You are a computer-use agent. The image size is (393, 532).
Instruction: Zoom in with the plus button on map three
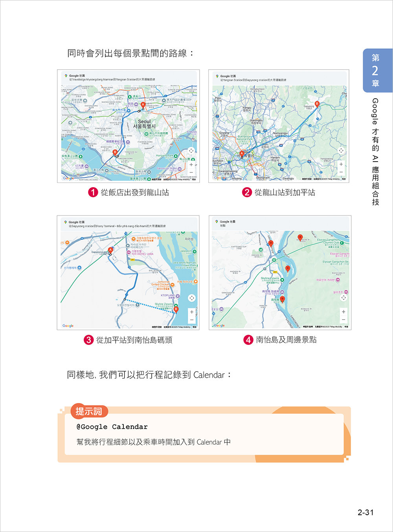click(x=191, y=311)
